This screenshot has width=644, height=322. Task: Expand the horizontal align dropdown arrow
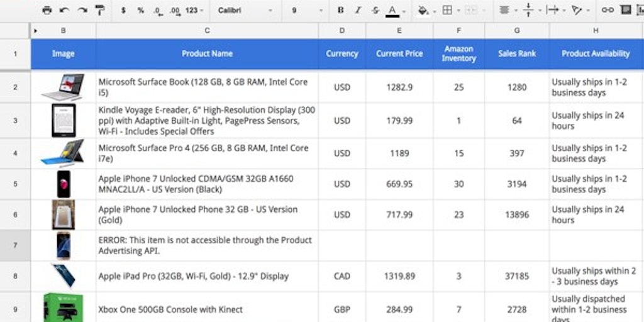pos(516,11)
